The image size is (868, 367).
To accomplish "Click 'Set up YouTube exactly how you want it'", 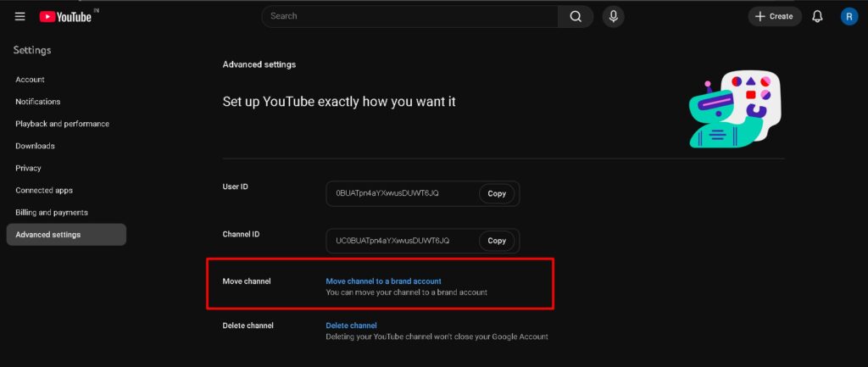I will click(x=339, y=102).
